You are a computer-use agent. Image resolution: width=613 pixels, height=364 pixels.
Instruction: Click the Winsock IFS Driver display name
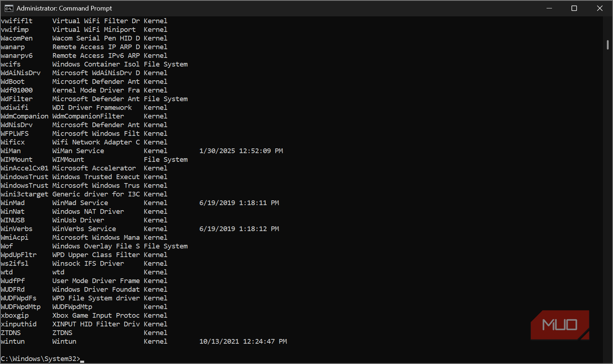tap(88, 264)
